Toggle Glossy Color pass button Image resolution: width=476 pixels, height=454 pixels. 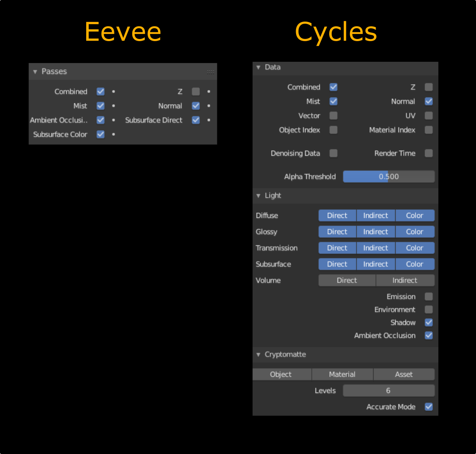click(415, 232)
